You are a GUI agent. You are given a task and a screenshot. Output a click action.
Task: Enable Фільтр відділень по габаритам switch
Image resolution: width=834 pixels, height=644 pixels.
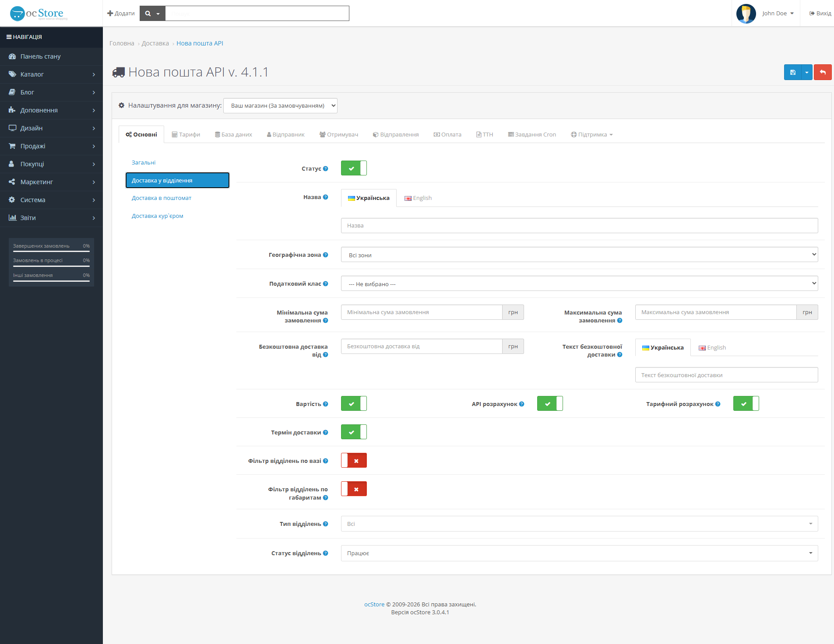pos(354,489)
